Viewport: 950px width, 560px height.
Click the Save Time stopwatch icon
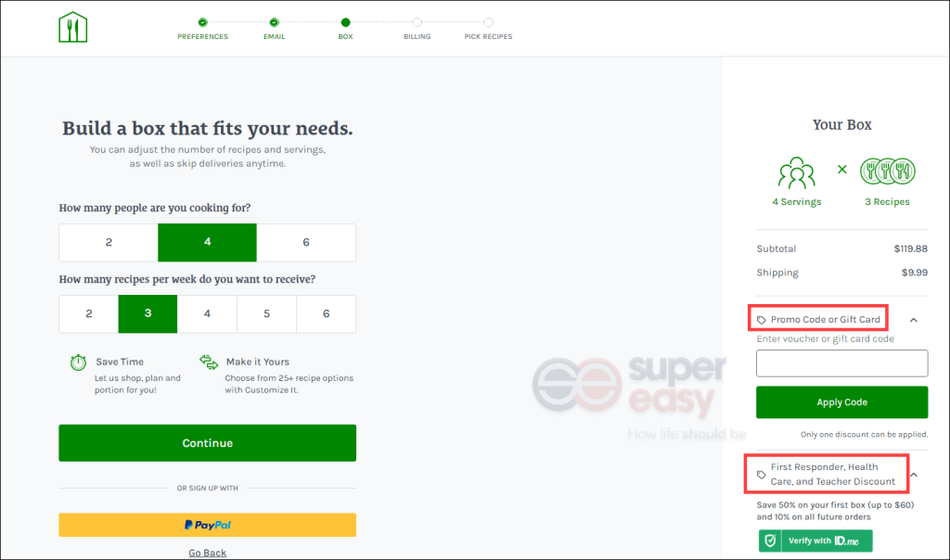tap(78, 362)
